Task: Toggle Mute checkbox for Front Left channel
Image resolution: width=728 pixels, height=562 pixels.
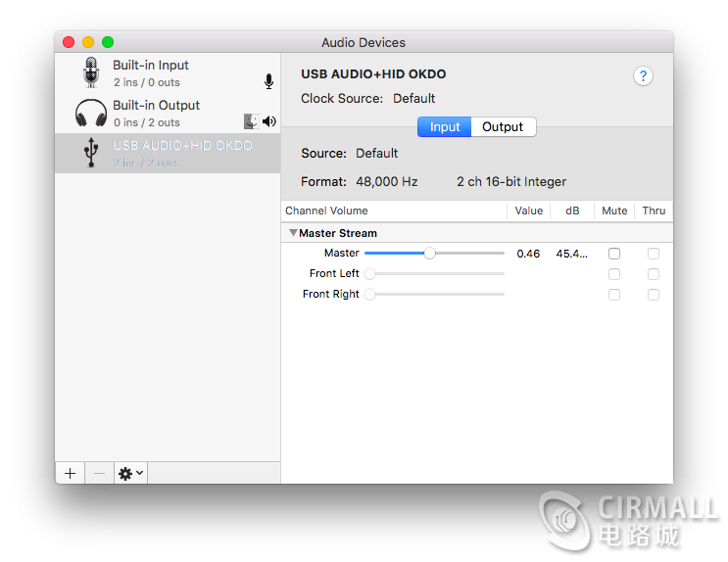Action: point(614,274)
